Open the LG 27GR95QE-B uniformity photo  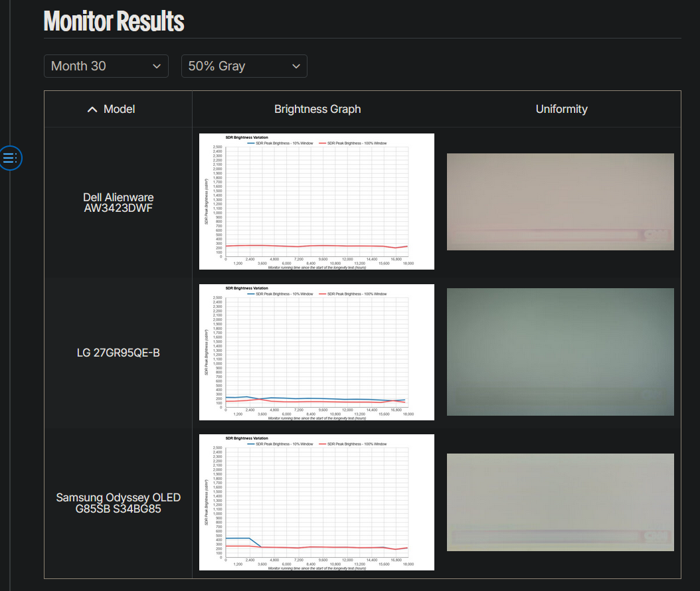[x=561, y=352]
